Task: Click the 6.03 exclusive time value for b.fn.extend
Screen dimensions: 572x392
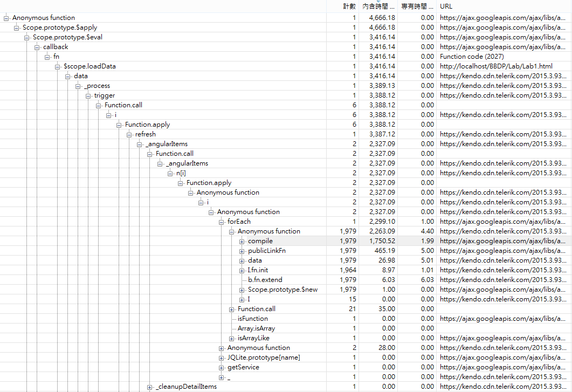Action: [427, 280]
